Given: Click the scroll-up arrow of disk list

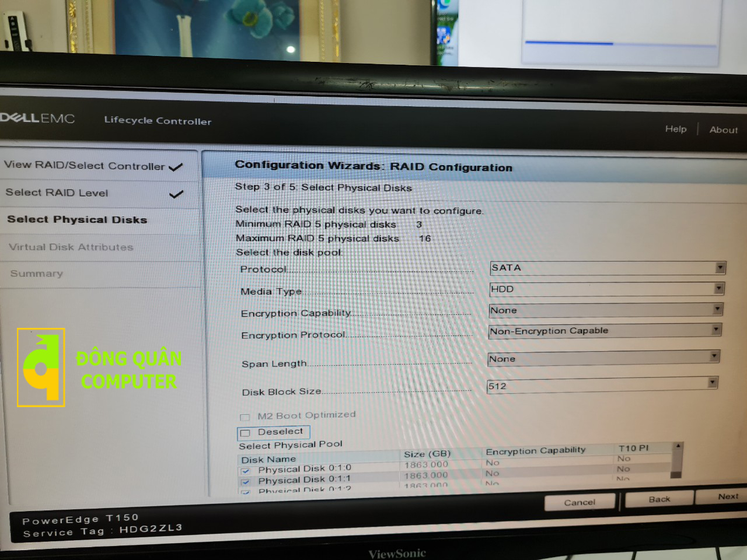Looking at the screenshot, I should coord(678,446).
